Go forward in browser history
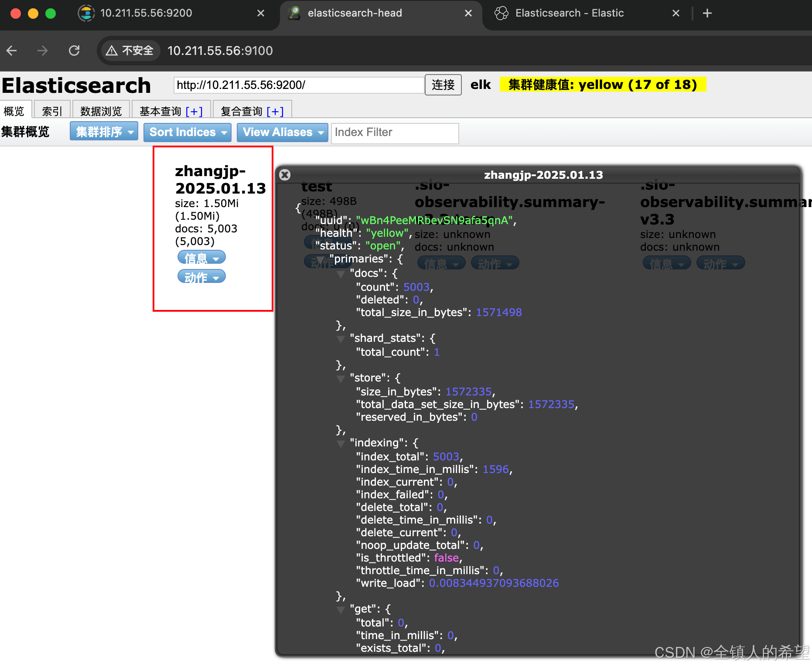Image resolution: width=812 pixels, height=667 pixels. pyautogui.click(x=42, y=51)
